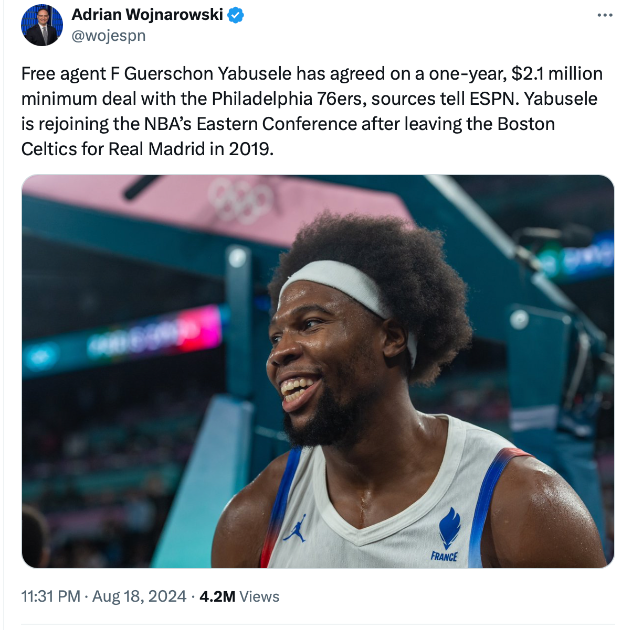
Task: Click the Jordan logo on the jersey
Action: pyautogui.click(x=295, y=529)
